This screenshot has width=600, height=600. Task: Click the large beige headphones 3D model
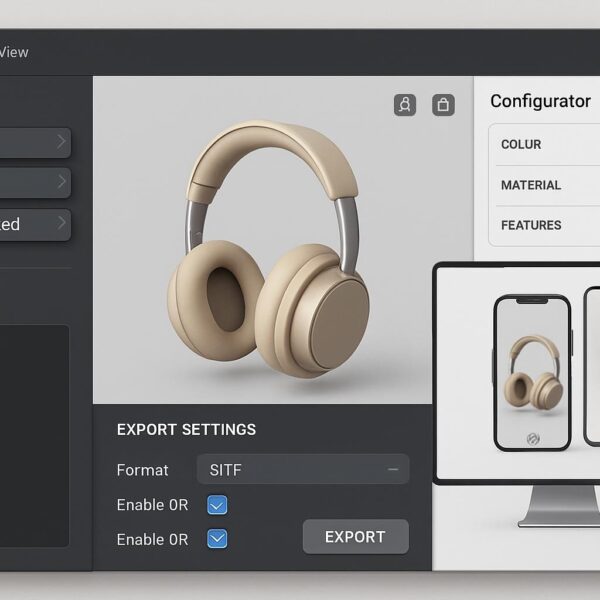pos(268,249)
